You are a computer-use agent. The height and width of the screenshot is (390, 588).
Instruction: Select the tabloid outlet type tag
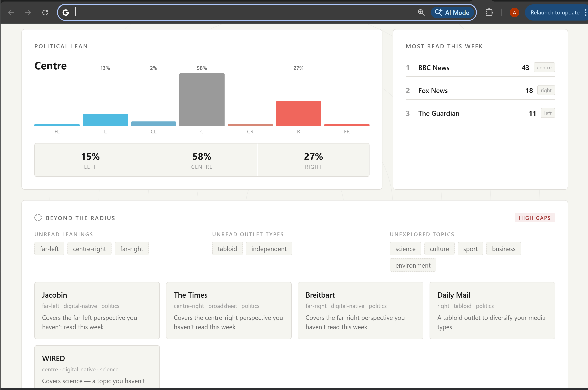tap(227, 248)
